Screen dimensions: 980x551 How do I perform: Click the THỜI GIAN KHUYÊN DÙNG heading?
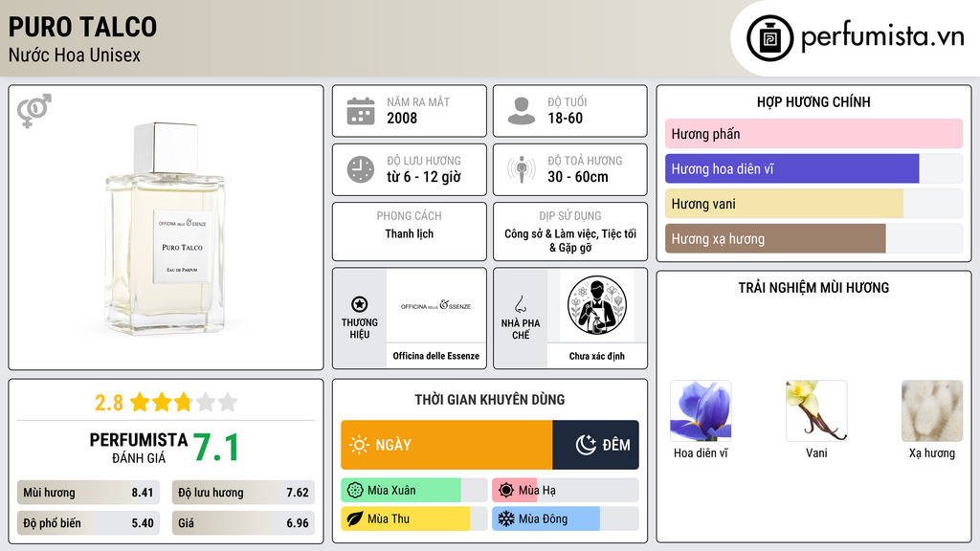pyautogui.click(x=489, y=400)
